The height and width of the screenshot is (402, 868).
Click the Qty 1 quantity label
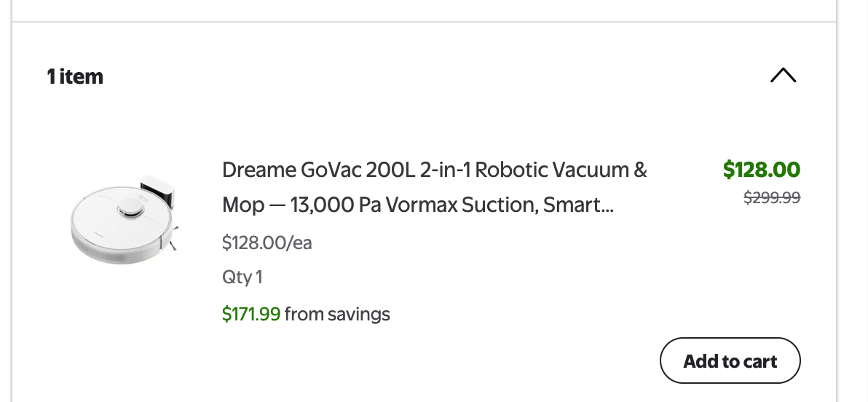click(242, 277)
